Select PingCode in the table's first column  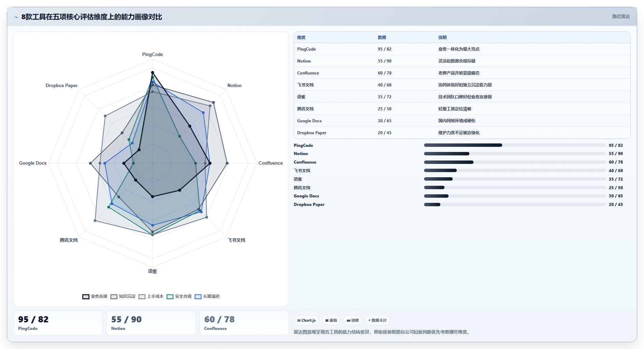[x=306, y=49]
